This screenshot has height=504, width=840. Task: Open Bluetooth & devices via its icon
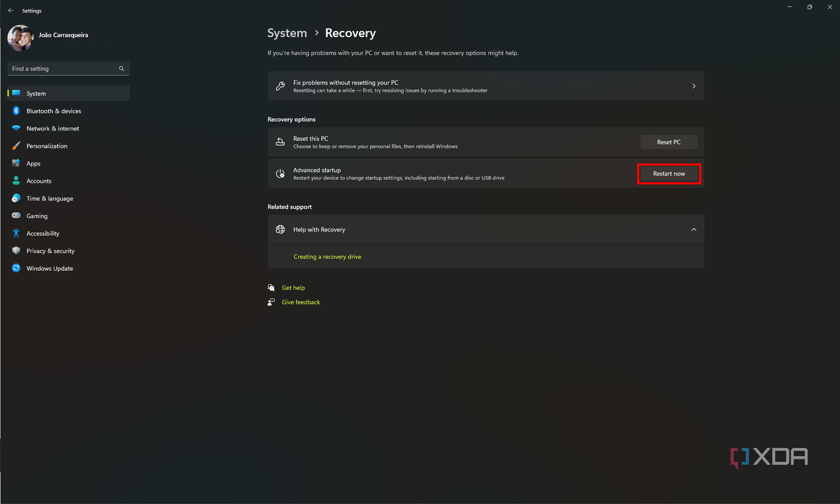(16, 111)
